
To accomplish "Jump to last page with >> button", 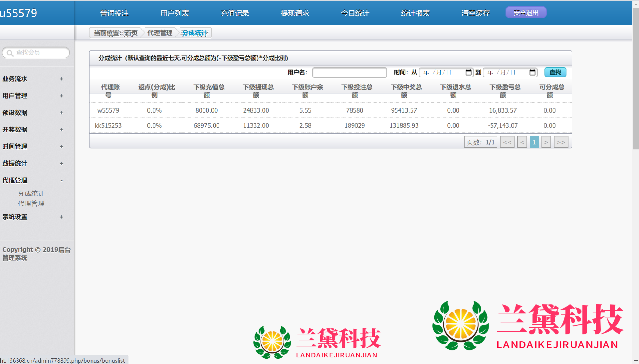I will click(x=561, y=142).
